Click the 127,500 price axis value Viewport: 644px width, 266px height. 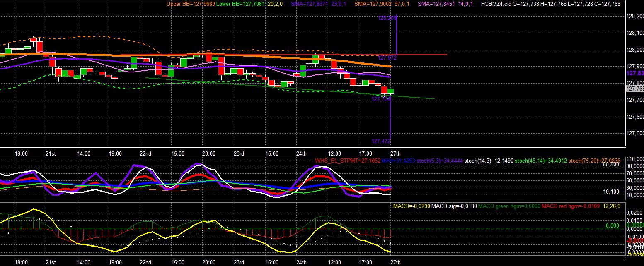pos(635,133)
